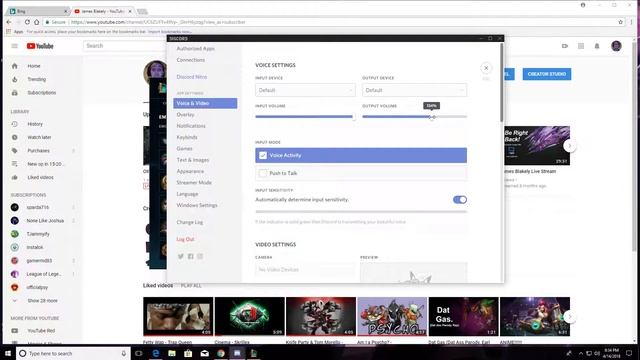Screen dimensions: 640x360
Task: Open Psycho liked video thumbnail
Action: pos(392,317)
